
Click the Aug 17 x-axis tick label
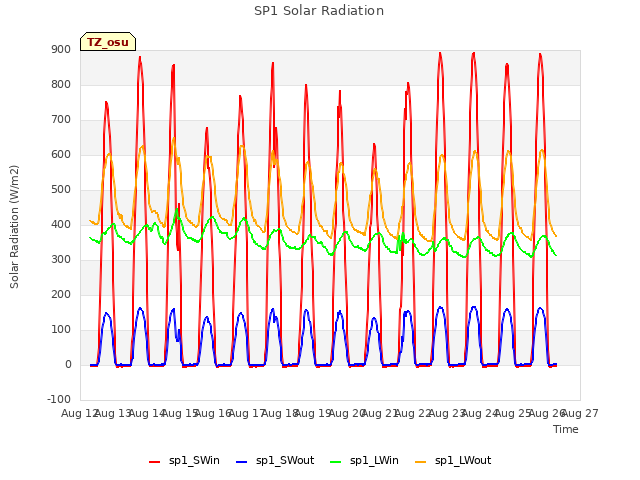point(246,413)
